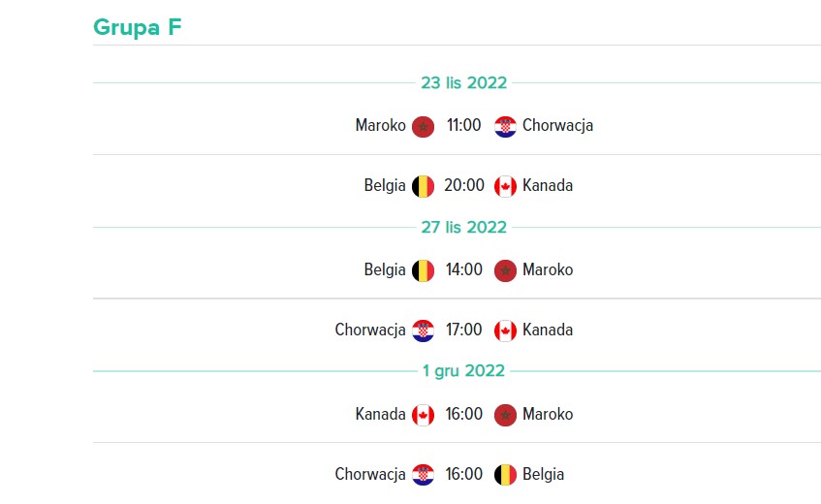Select Kanada team name in 17:00 match

(x=548, y=331)
